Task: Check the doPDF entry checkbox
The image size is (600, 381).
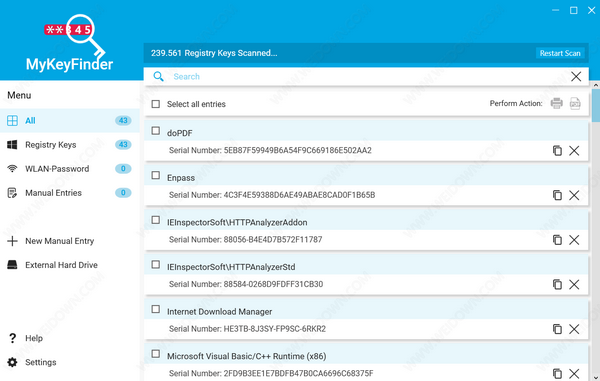Action: (x=156, y=131)
